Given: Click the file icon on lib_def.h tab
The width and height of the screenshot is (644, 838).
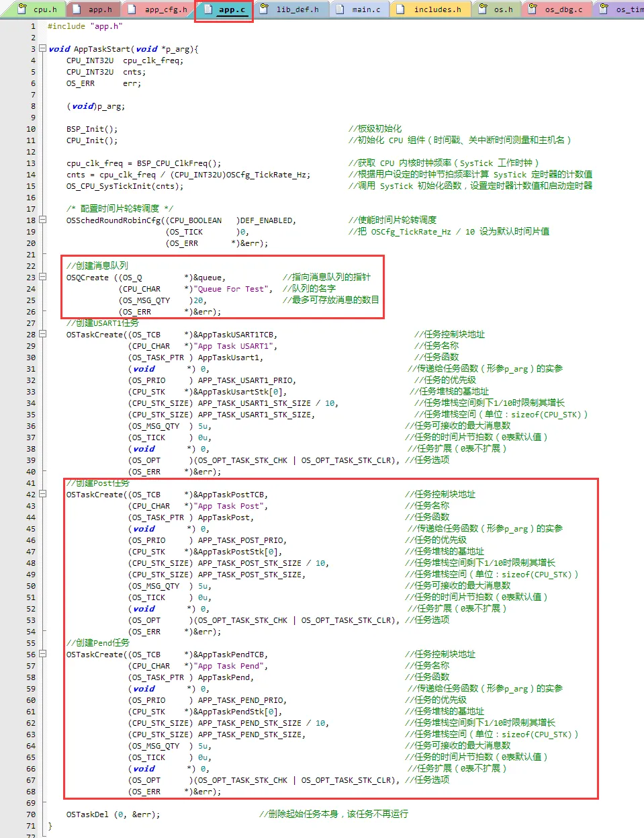Looking at the screenshot, I should pos(265,9).
